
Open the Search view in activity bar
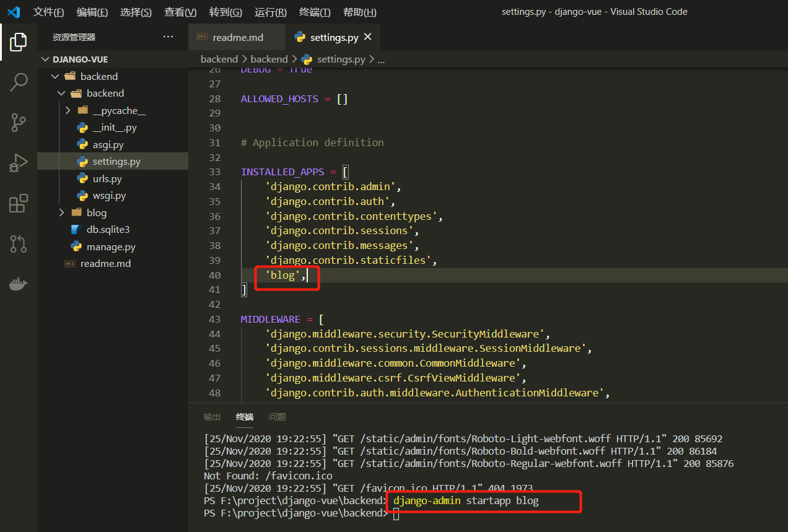point(19,82)
